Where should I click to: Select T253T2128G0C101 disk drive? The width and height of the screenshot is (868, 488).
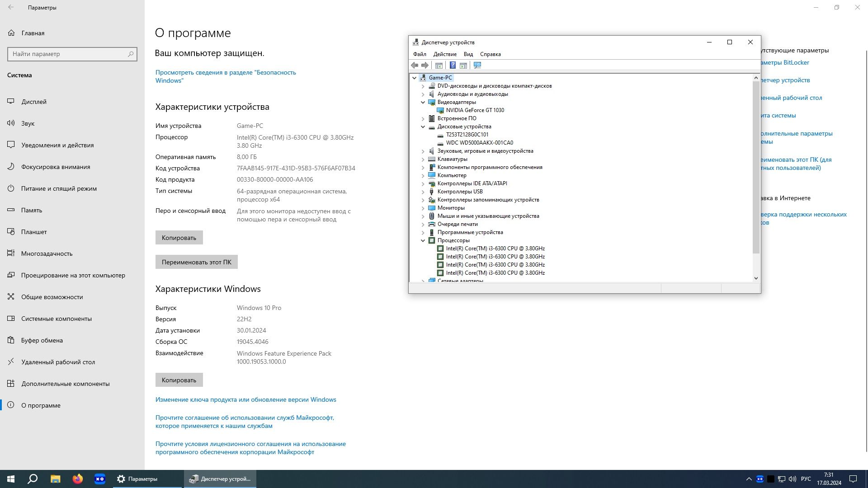coord(467,135)
